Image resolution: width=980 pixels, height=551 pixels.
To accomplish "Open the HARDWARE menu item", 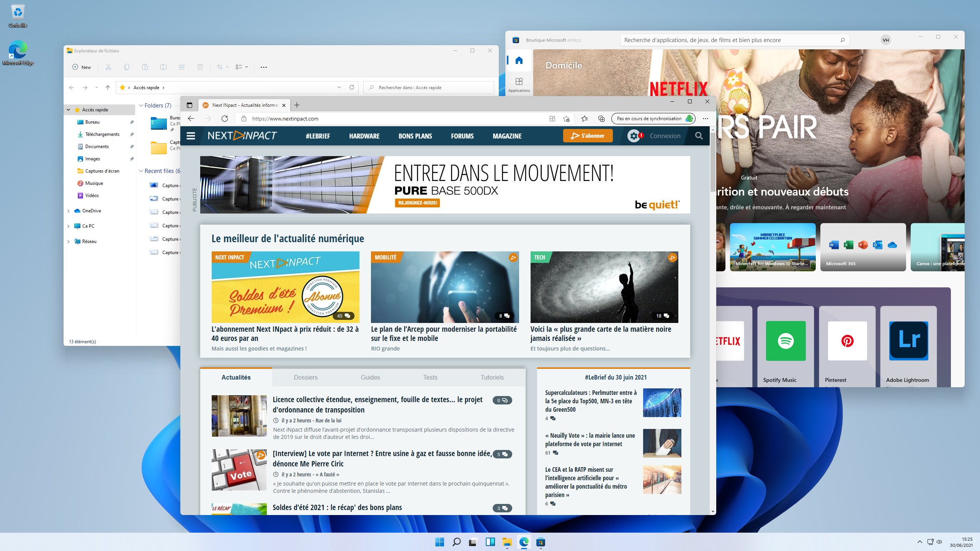I will [364, 136].
